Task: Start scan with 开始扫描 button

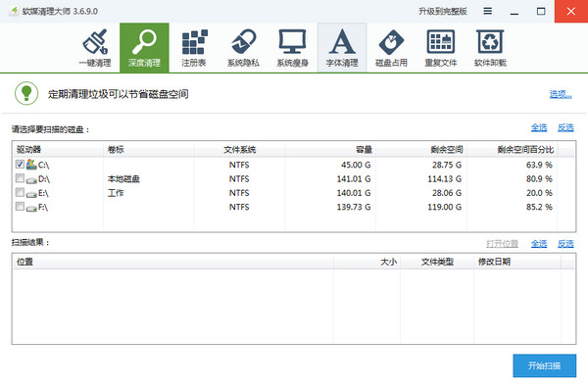Action: click(x=544, y=365)
